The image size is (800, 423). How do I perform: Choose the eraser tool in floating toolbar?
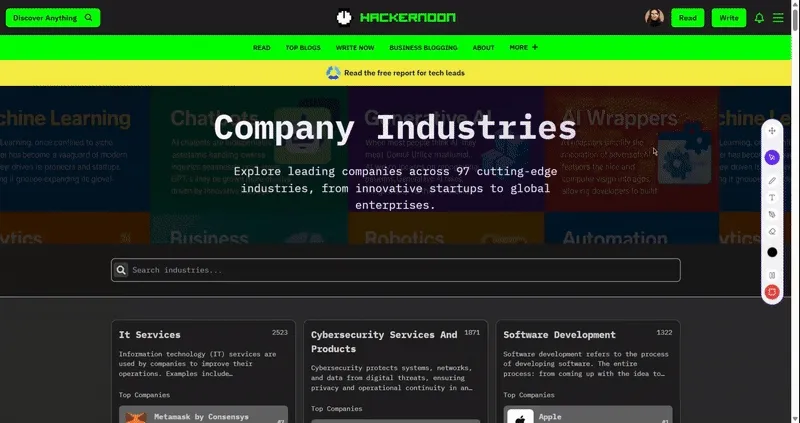pos(772,232)
